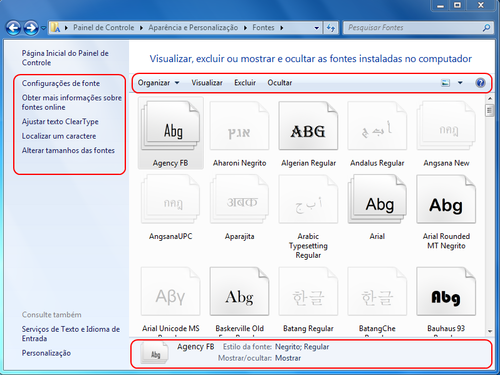Open Localizar um caractere
Screen dimensions: 500x375
click(59, 136)
